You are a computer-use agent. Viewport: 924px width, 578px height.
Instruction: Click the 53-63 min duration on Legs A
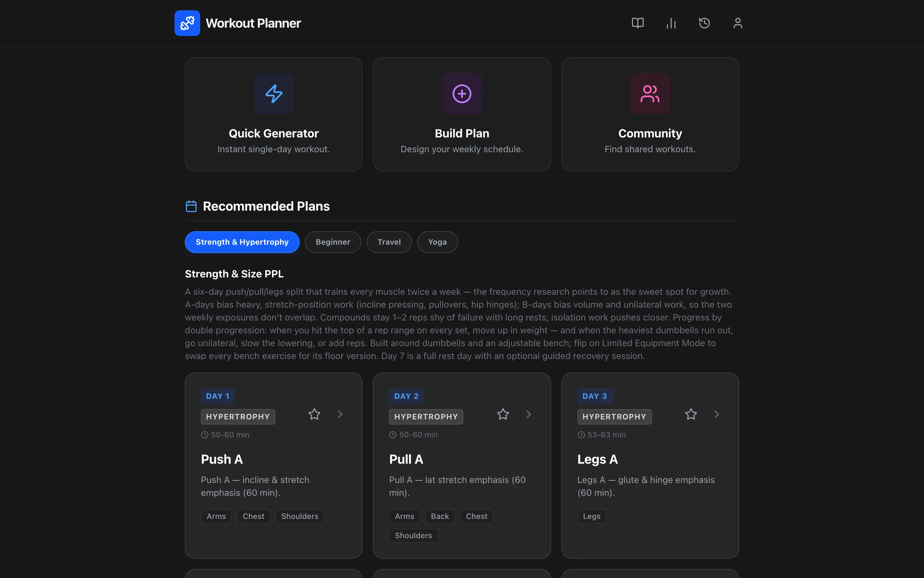tap(601, 435)
